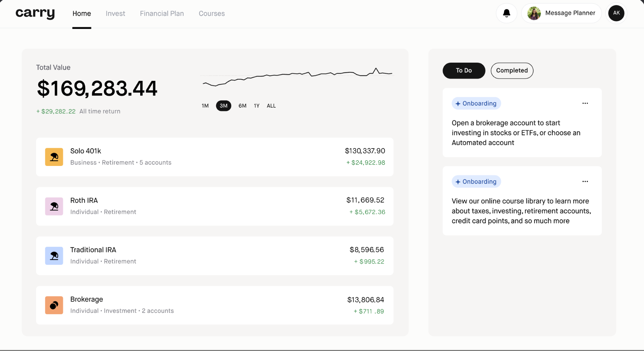Click the Onboarding tag on the first card
Image resolution: width=644 pixels, height=351 pixels.
476,103
